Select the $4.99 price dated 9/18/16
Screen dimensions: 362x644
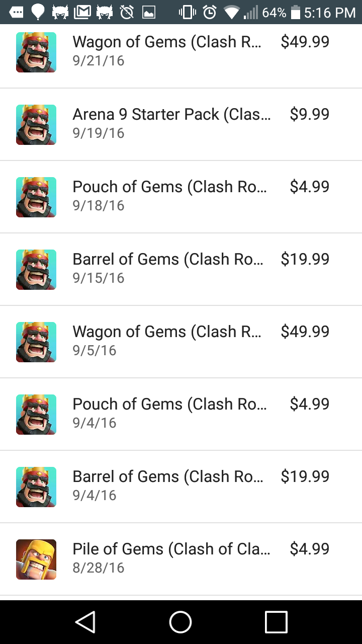click(x=310, y=187)
